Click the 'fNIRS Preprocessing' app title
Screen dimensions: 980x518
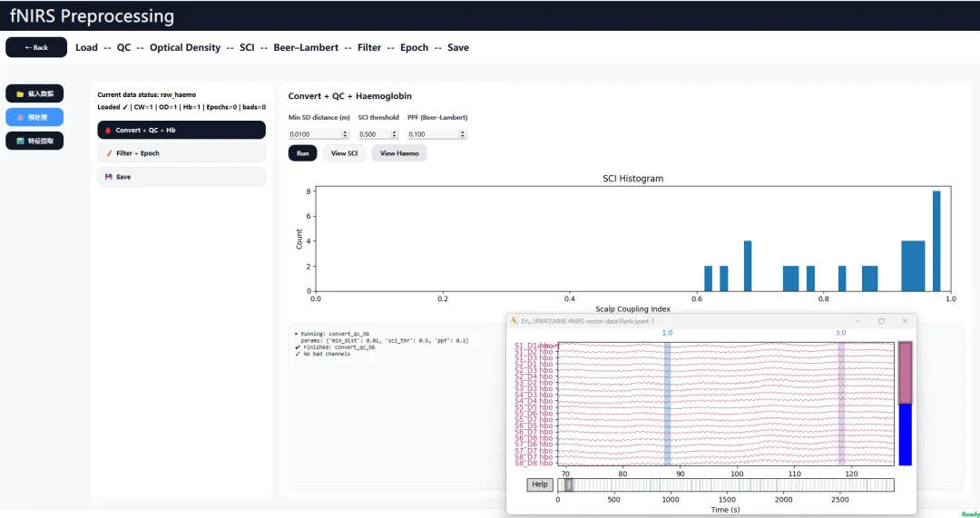pyautogui.click(x=92, y=15)
